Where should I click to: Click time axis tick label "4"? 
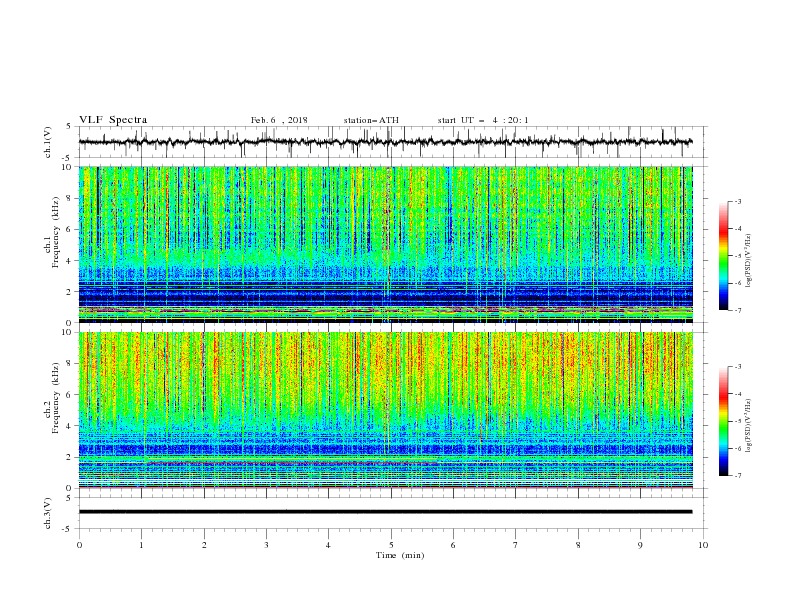click(328, 545)
